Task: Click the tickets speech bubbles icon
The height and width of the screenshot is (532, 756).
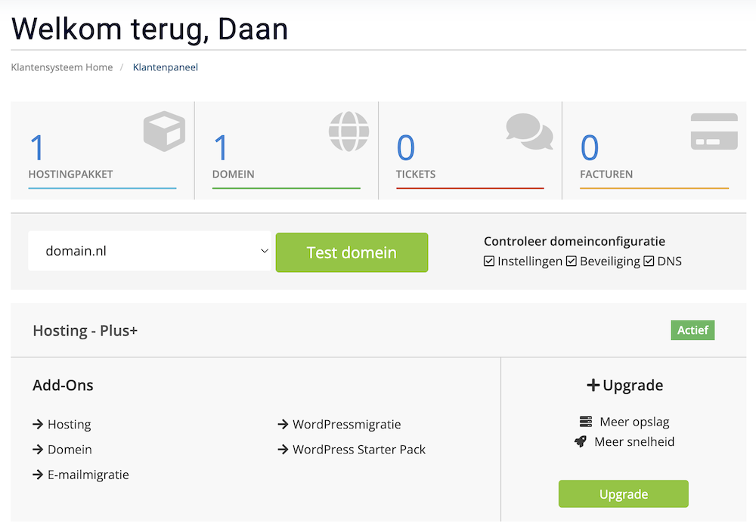Action: [x=529, y=131]
